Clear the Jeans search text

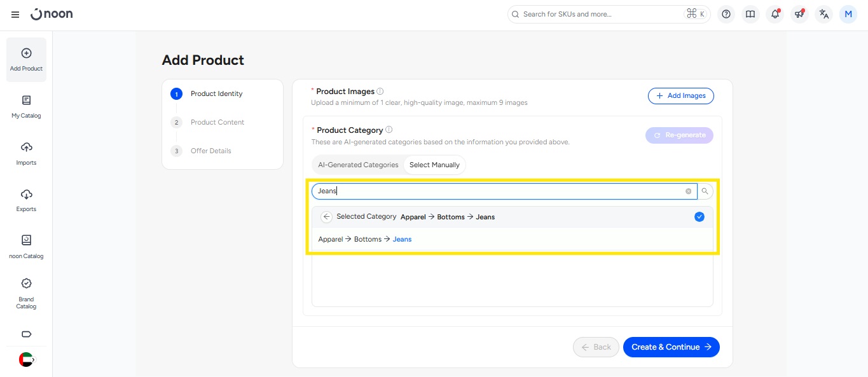coord(688,191)
